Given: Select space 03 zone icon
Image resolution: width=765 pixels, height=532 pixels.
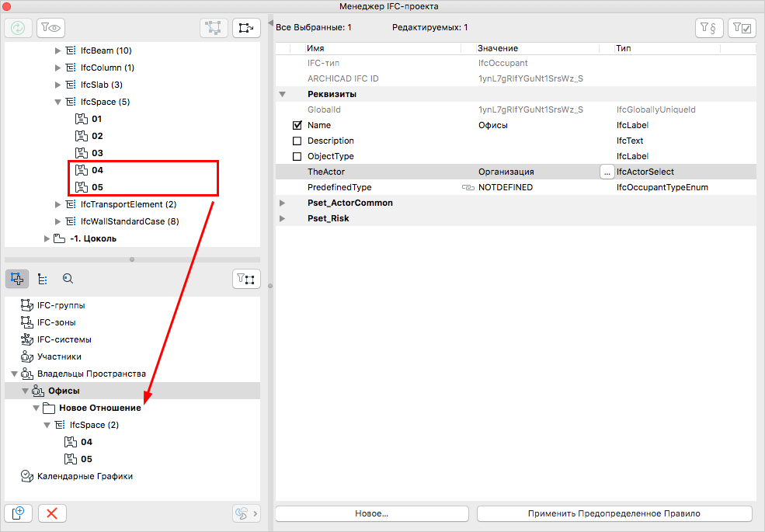Looking at the screenshot, I should pyautogui.click(x=82, y=153).
